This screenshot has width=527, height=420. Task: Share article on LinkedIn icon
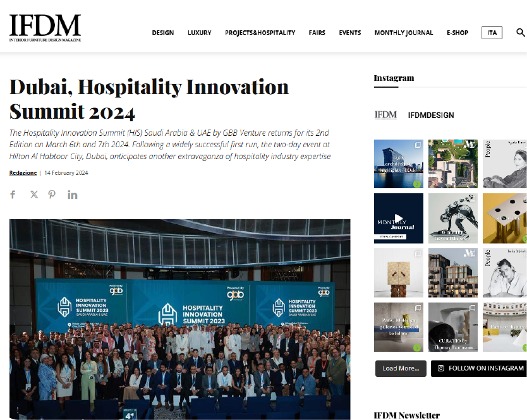[x=72, y=195]
